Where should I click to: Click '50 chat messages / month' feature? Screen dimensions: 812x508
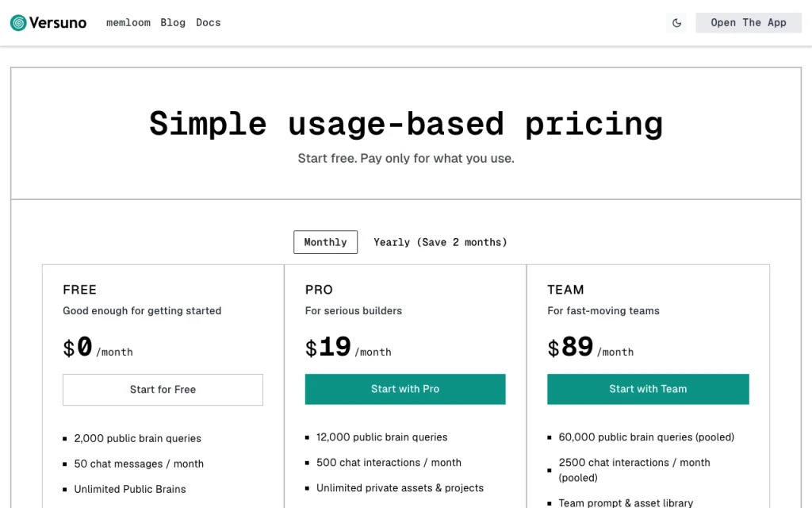coord(139,464)
